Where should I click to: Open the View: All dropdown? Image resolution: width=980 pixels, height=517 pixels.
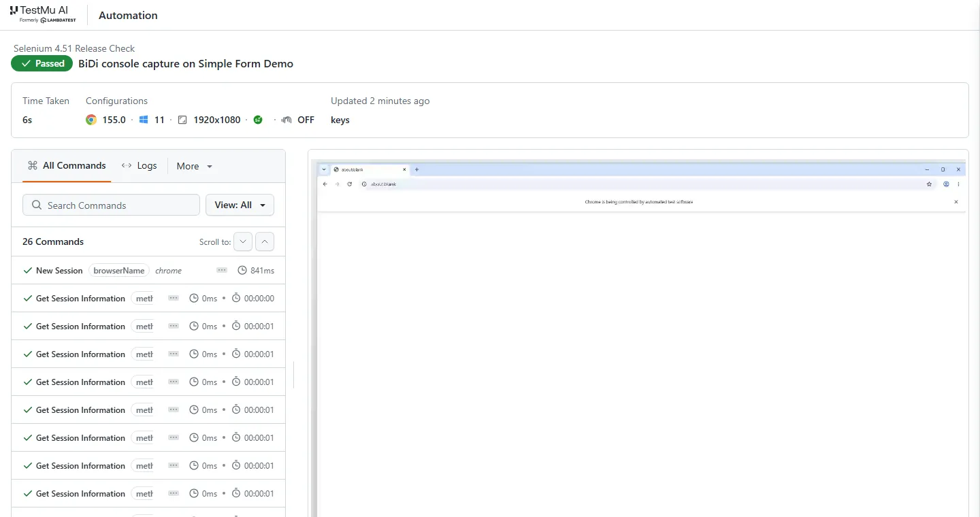pos(240,205)
